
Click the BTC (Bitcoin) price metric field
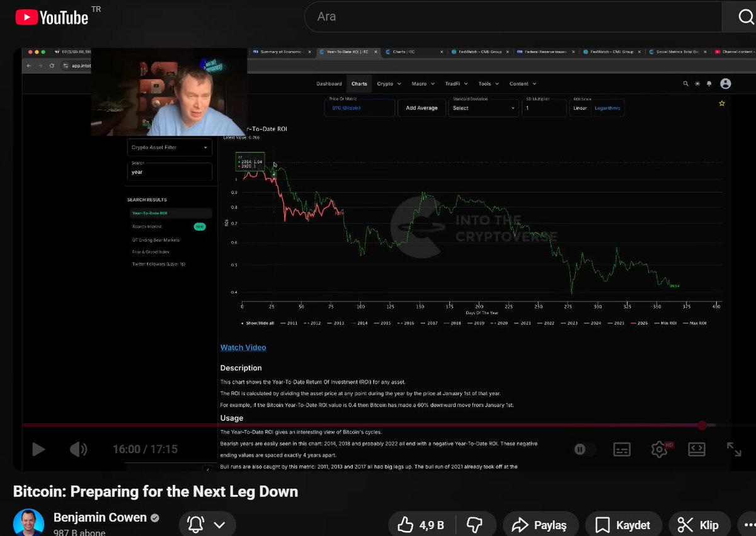point(360,108)
